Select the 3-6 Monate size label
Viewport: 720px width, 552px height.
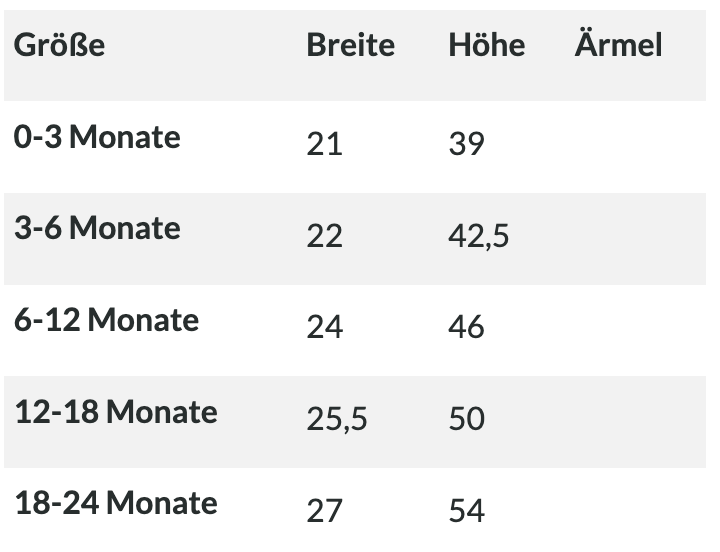[x=97, y=228]
